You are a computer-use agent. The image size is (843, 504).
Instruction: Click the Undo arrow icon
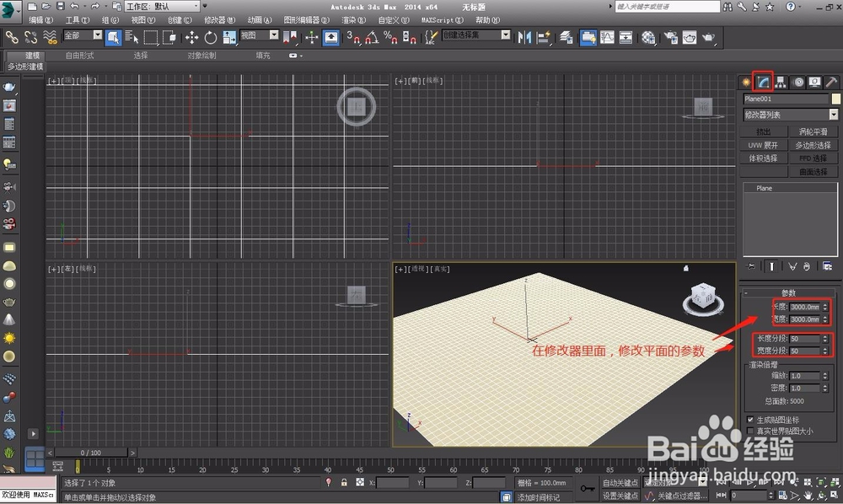tap(74, 7)
